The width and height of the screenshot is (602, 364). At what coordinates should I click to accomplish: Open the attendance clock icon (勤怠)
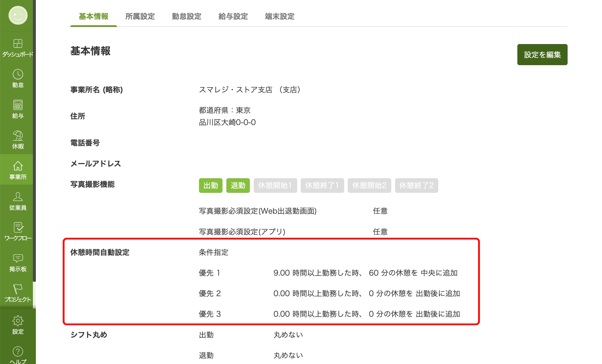click(18, 75)
